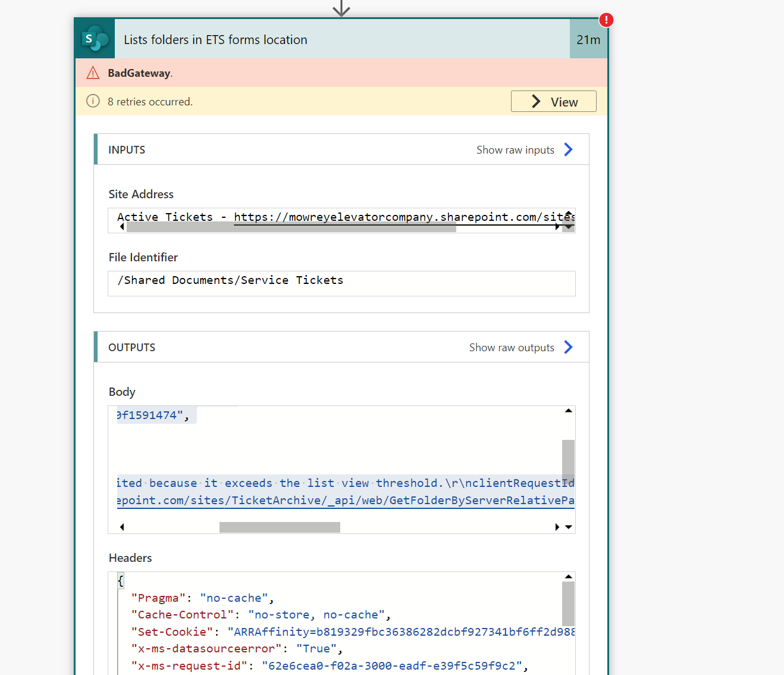784x675 pixels.
Task: Click the Body scroll down arrow
Action: point(569,527)
